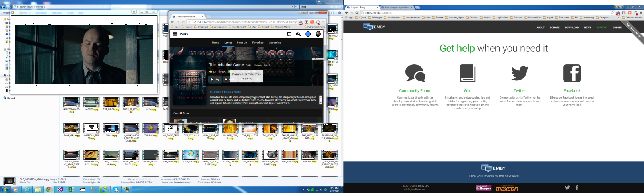This screenshot has height=193, width=644.
Task: Click the footer Facebook icon on Emby site
Action: [577, 187]
